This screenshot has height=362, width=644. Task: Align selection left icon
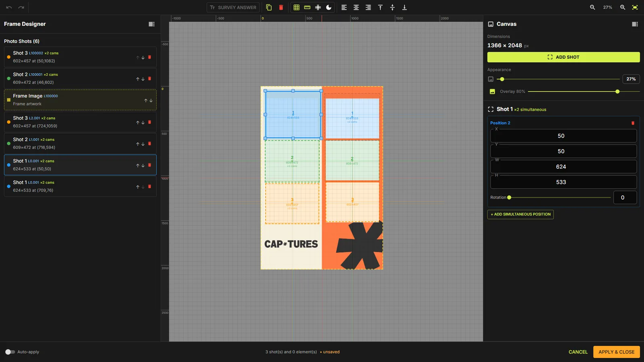[344, 7]
